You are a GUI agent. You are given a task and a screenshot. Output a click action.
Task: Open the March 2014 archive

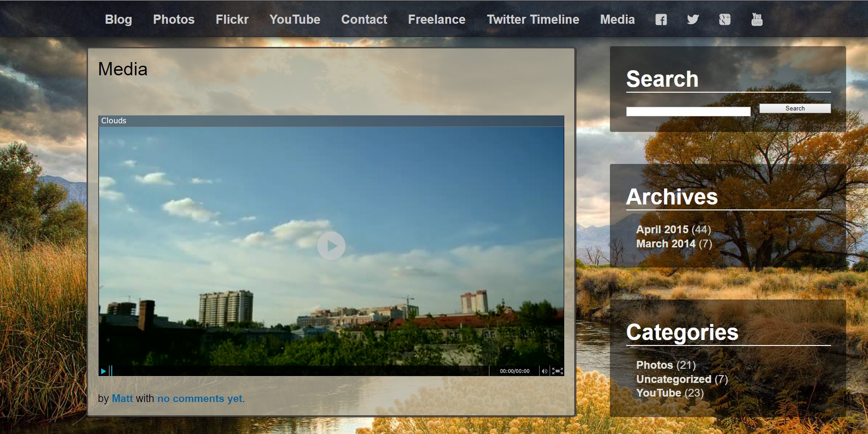tap(666, 244)
